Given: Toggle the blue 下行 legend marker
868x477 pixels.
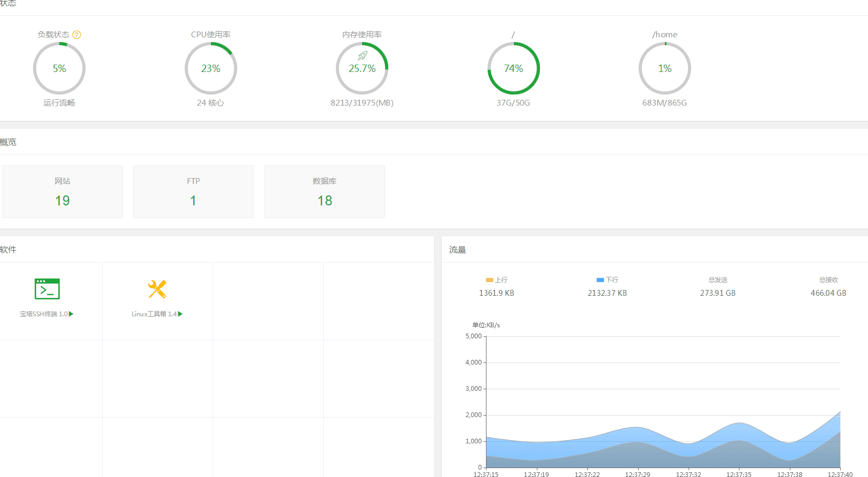Looking at the screenshot, I should coord(600,280).
